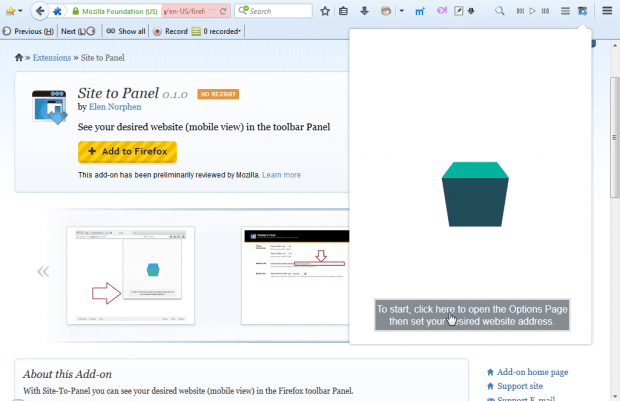Click the previous screenshots double-chevron arrow
620x401 pixels.
click(x=43, y=271)
